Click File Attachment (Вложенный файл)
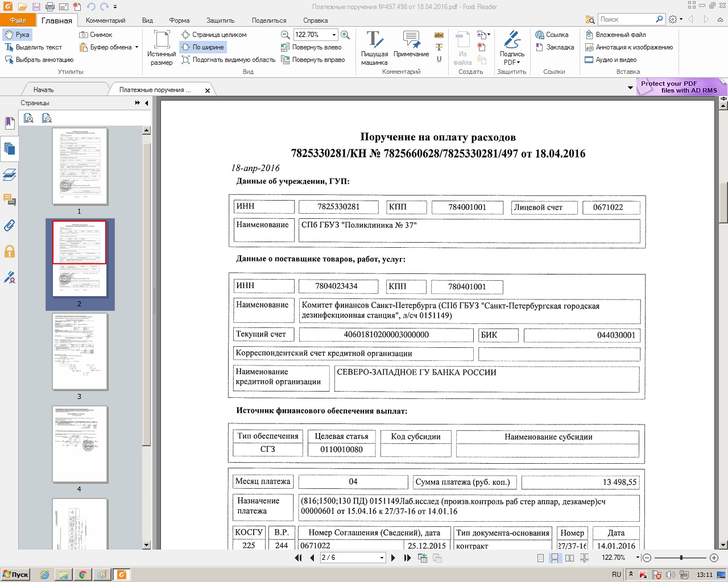 615,35
